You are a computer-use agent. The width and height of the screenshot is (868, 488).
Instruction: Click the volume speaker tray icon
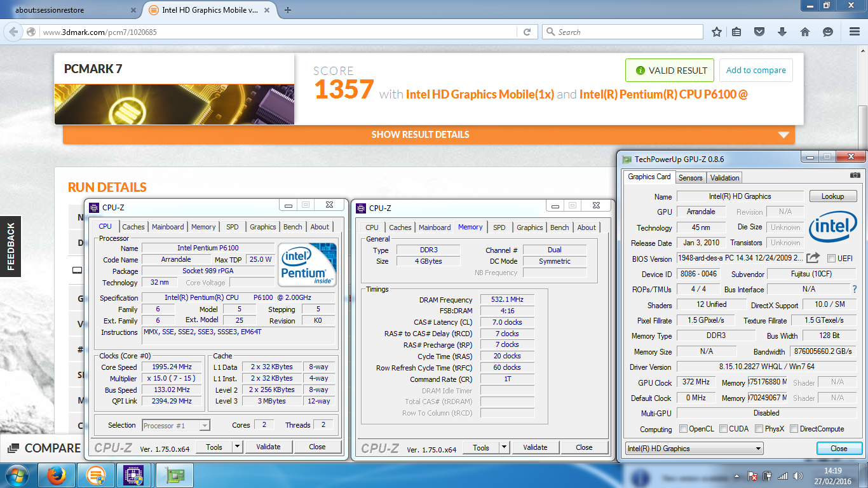click(x=798, y=476)
